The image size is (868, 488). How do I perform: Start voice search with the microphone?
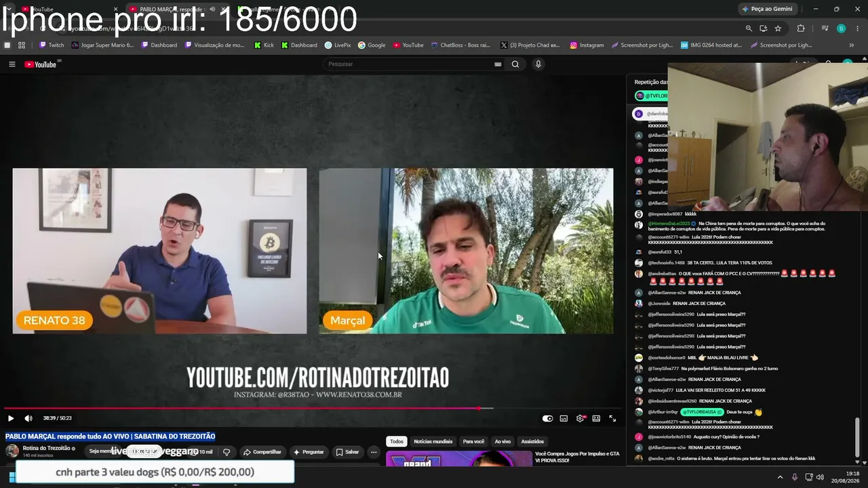click(x=538, y=64)
